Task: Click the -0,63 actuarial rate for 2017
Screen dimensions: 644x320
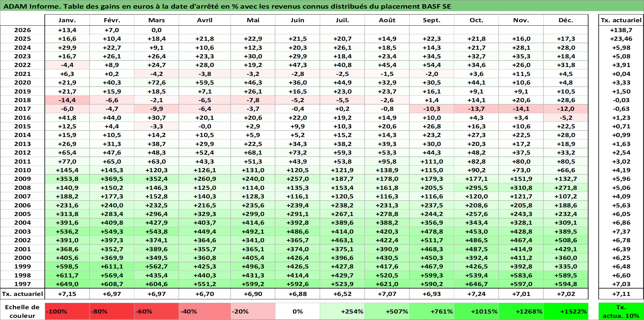Action: [x=621, y=109]
